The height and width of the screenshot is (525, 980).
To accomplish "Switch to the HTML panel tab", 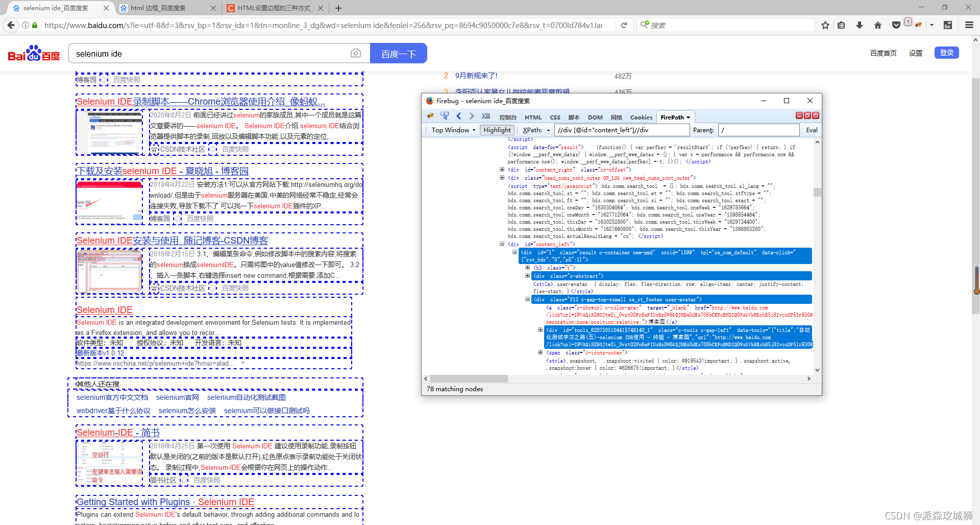I will point(533,117).
